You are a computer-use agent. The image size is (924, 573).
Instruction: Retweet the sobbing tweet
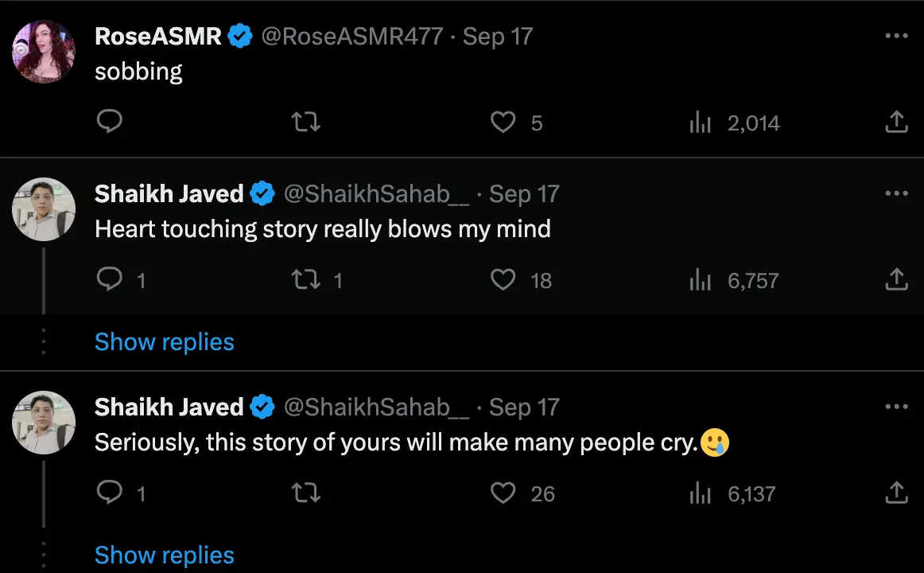pyautogui.click(x=305, y=122)
